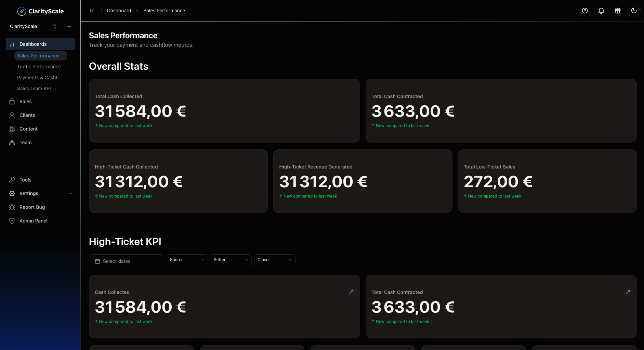This screenshot has height=350, width=644.
Task: Click the Report Bug icon
Action: 12,207
